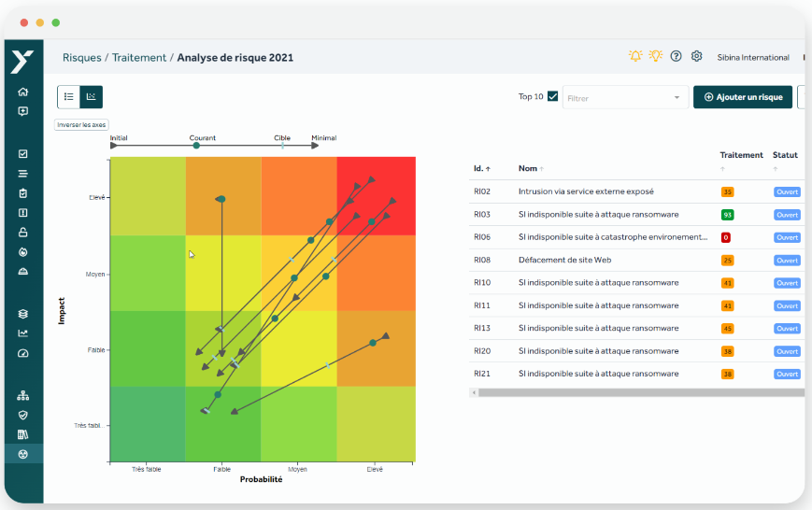812x510 pixels.
Task: Open the help question mark icon
Action: 676,56
